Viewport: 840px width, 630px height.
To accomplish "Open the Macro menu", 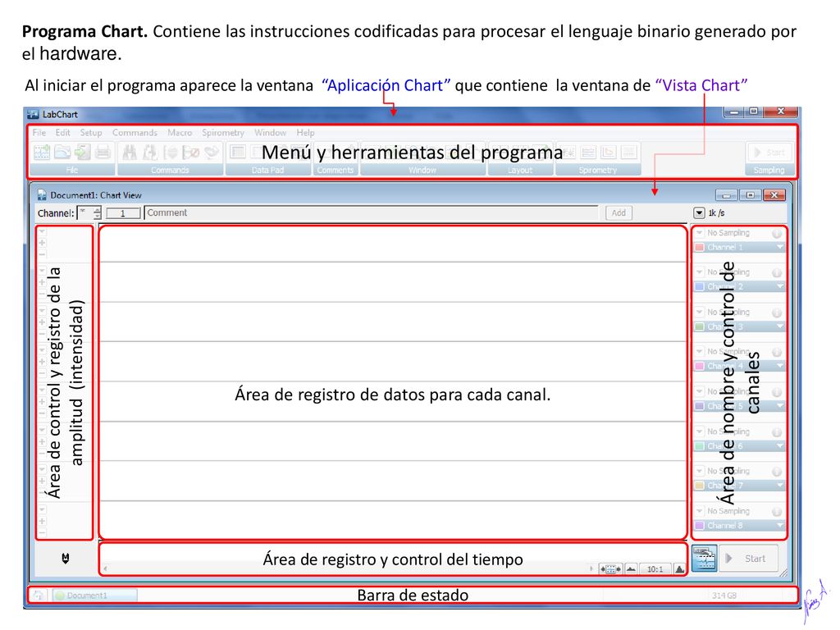I will point(180,132).
